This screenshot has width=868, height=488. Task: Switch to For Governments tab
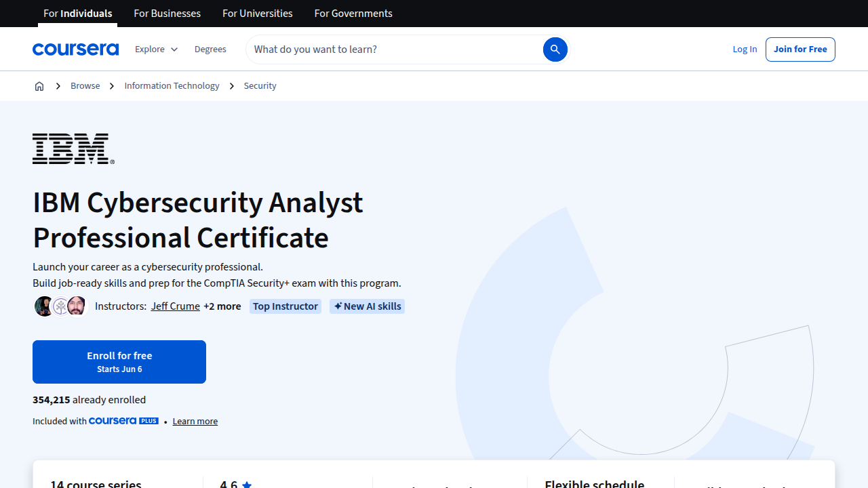click(353, 14)
